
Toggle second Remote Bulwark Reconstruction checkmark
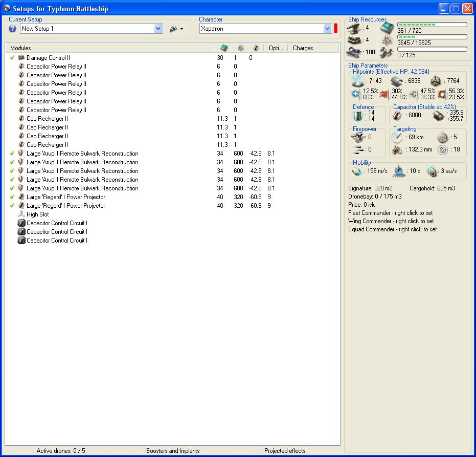click(x=12, y=162)
